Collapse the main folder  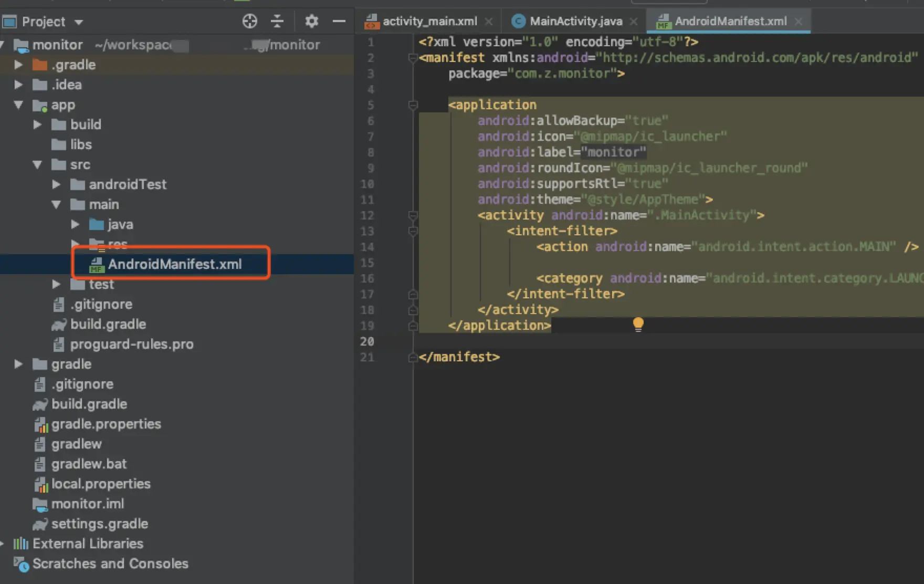[56, 204]
